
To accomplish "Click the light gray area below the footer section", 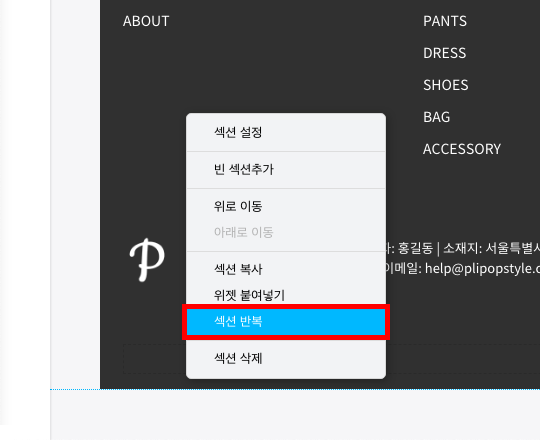I will [x=295, y=415].
